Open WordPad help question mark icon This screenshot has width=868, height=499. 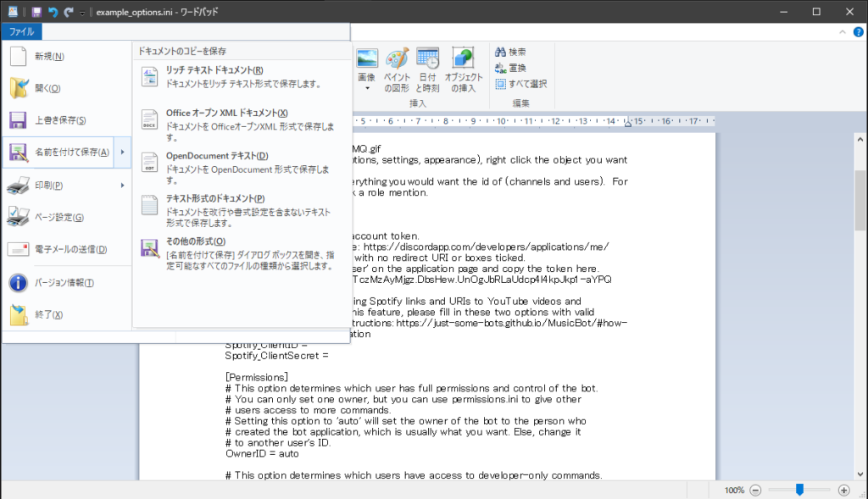[858, 32]
